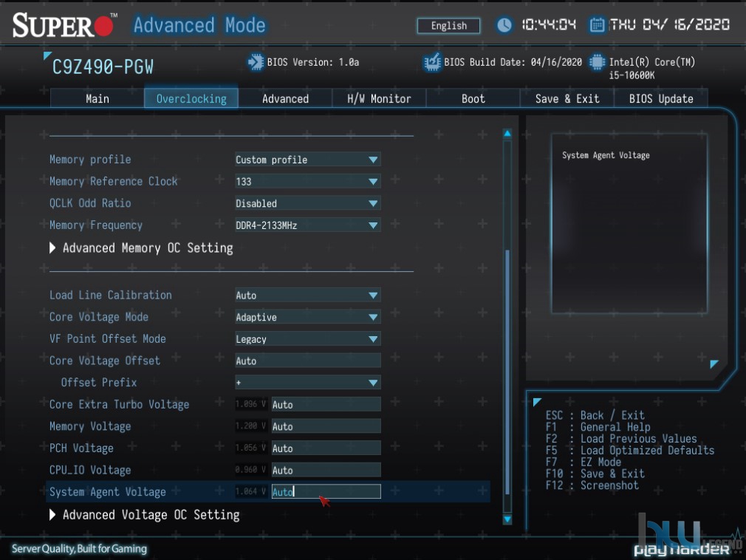Image resolution: width=746 pixels, height=560 pixels.
Task: Click the Load Line Calibration label
Action: coord(110,295)
